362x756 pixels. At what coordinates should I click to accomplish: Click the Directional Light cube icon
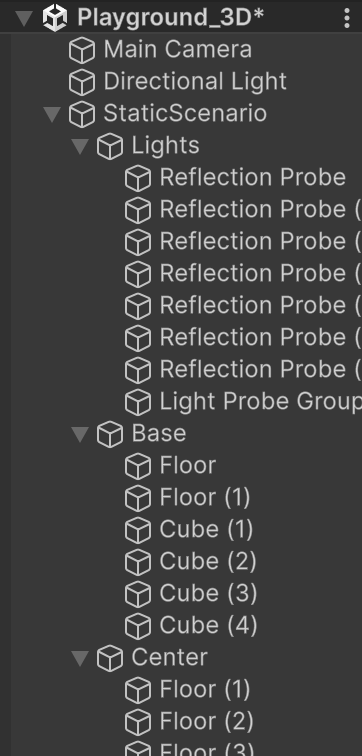tap(82, 82)
